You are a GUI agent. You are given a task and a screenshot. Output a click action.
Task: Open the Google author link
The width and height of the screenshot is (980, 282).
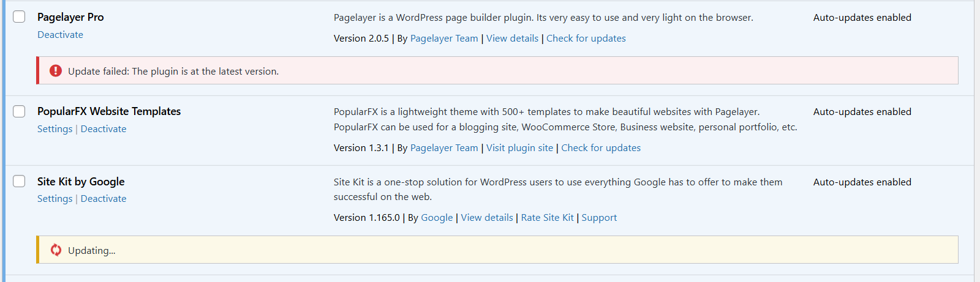(437, 218)
